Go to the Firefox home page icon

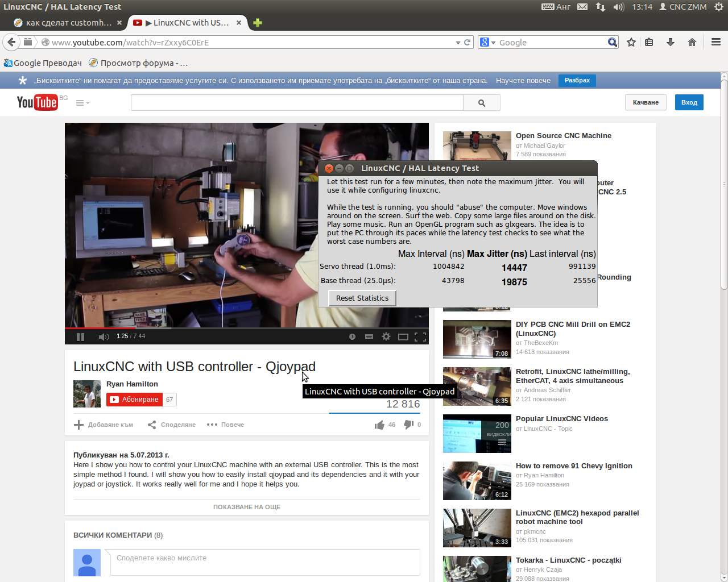coord(692,42)
